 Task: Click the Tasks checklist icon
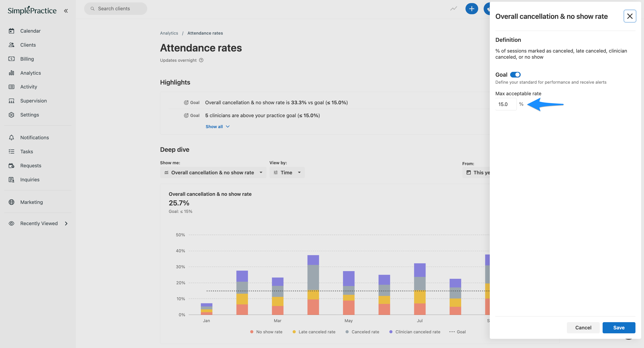[x=11, y=152]
